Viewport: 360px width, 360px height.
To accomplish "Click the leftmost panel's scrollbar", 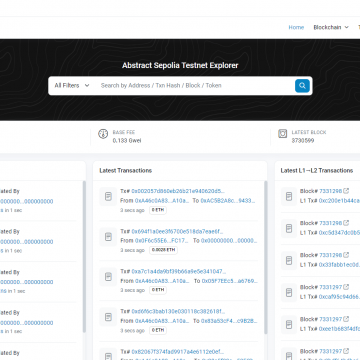I will point(84,257).
